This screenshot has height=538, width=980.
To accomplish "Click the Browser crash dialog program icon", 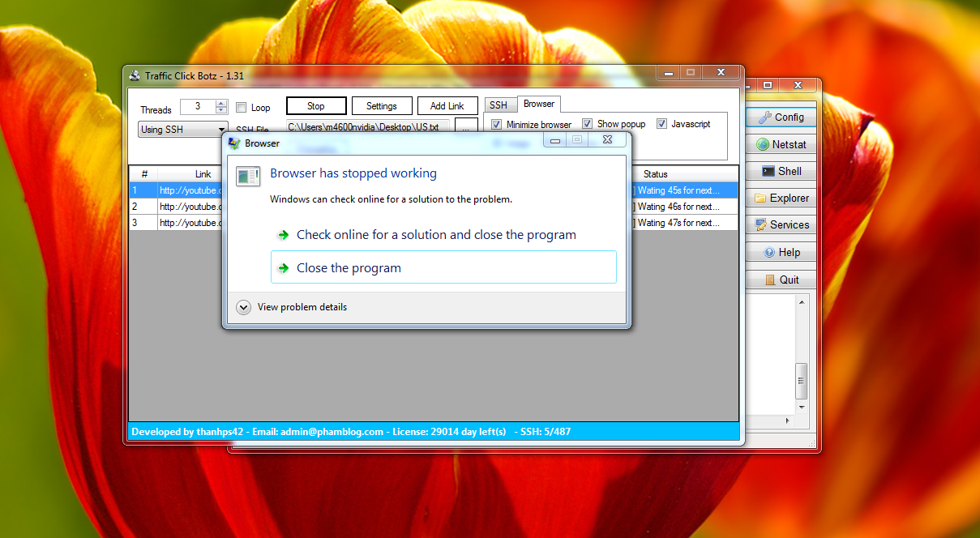I will pyautogui.click(x=248, y=176).
